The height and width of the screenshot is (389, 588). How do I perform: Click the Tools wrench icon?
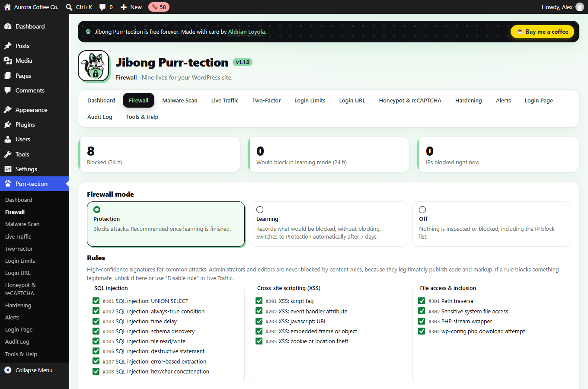coord(8,154)
